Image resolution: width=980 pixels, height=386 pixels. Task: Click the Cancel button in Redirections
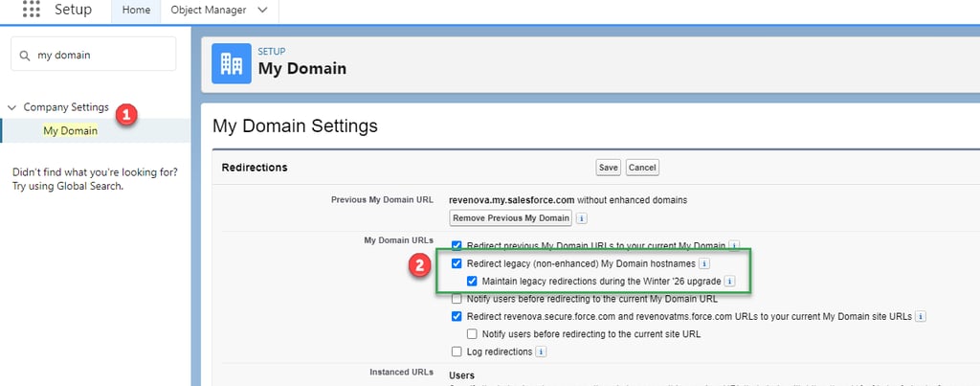642,168
